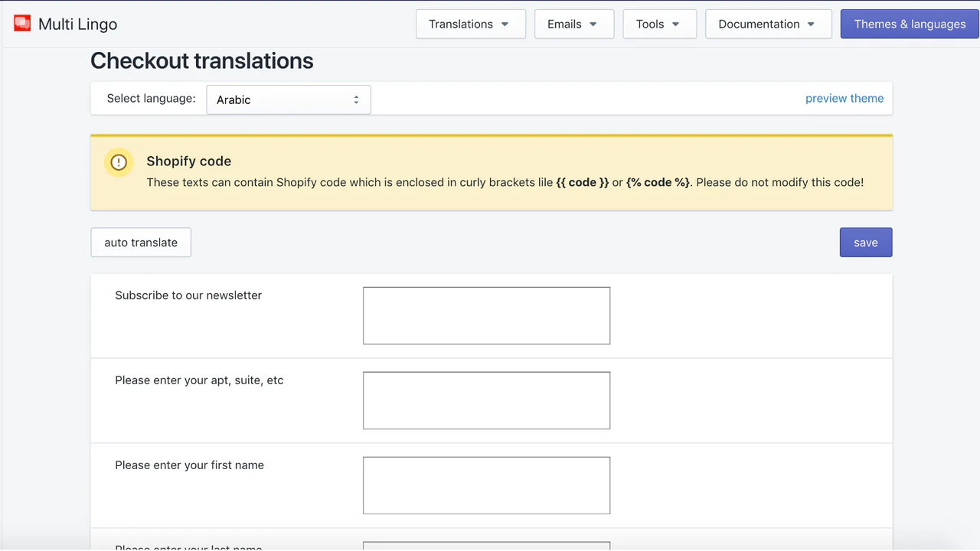
Task: Click the Documentation caret arrow
Action: (x=811, y=24)
